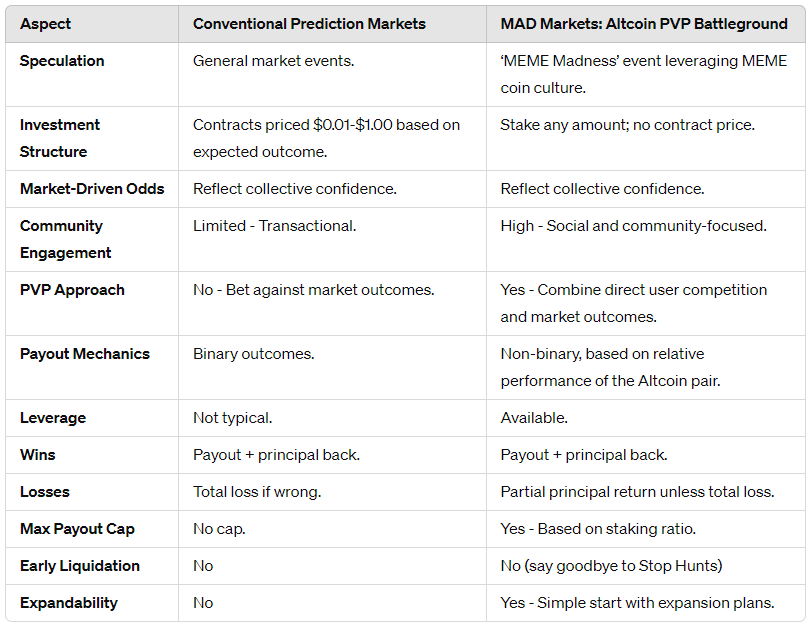Click the 'Community Engagement' row label
This screenshot has height=625, width=810.
(65, 239)
